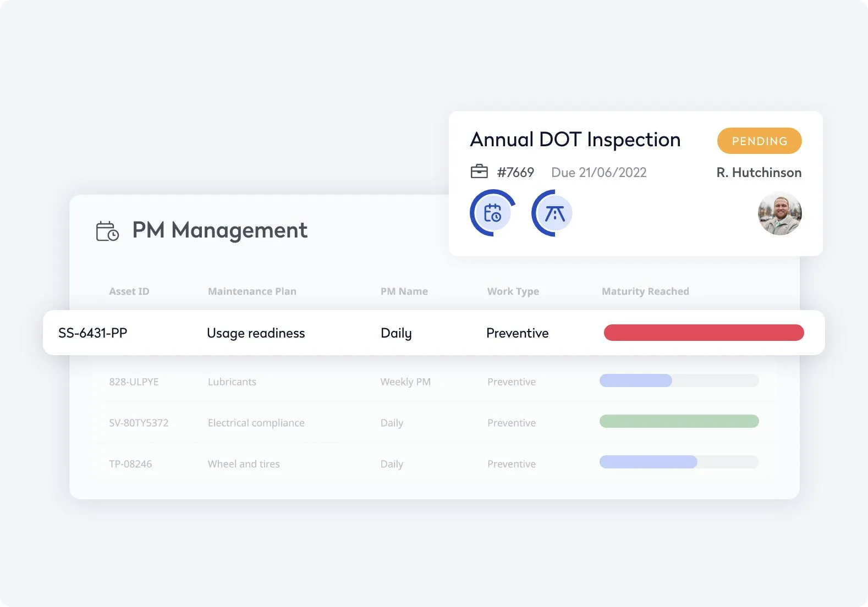This screenshot has height=607, width=868.
Task: Click the Lubricants maintenance plan
Action: point(232,382)
